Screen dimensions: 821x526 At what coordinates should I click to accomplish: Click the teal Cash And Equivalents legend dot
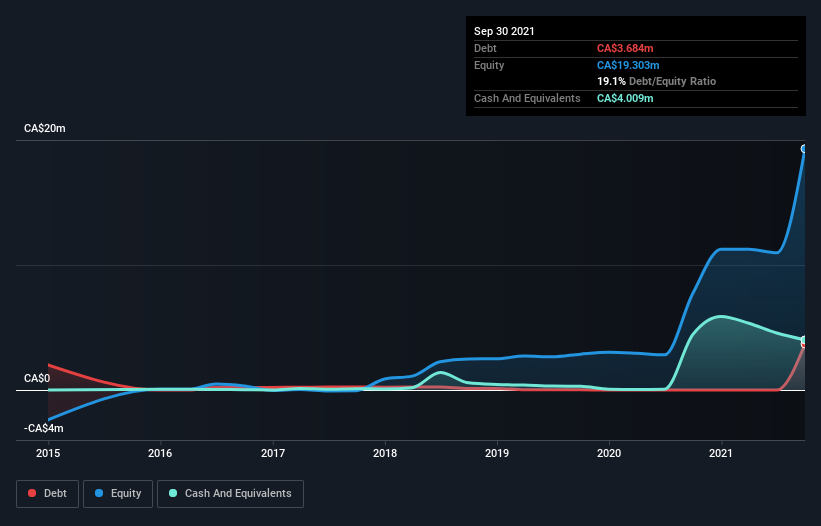click(x=173, y=493)
